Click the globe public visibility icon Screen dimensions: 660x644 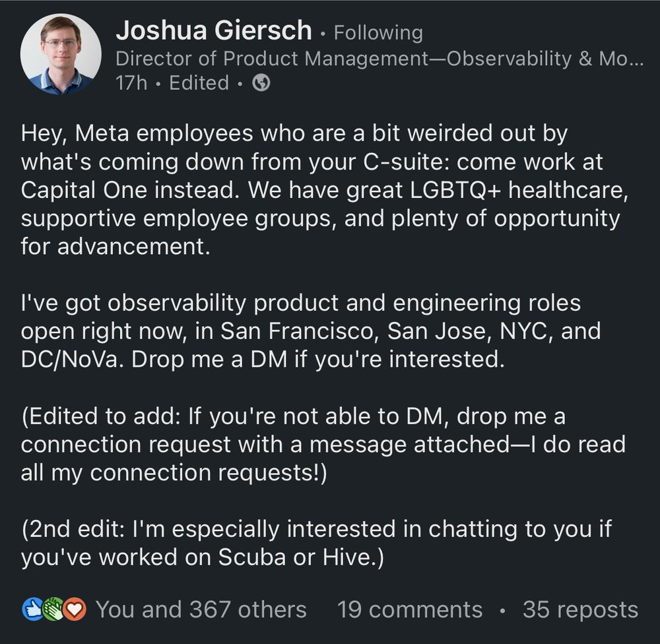click(261, 83)
